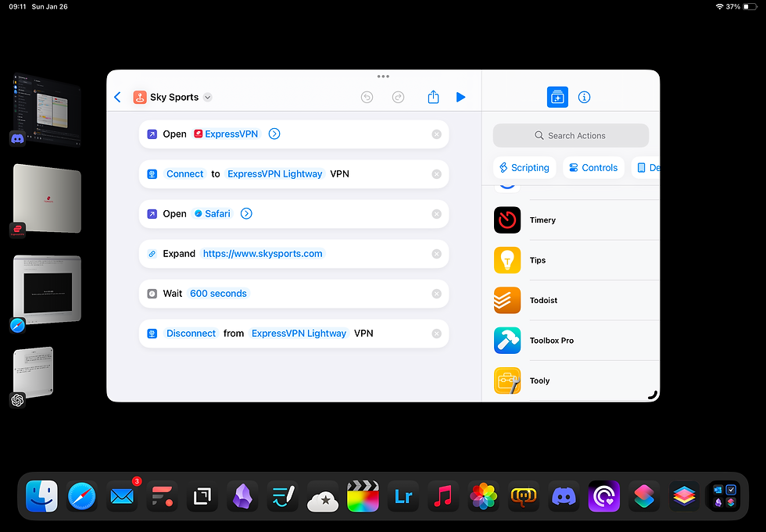
Task: Expand the Open ExpressVPN action options
Action: click(274, 134)
